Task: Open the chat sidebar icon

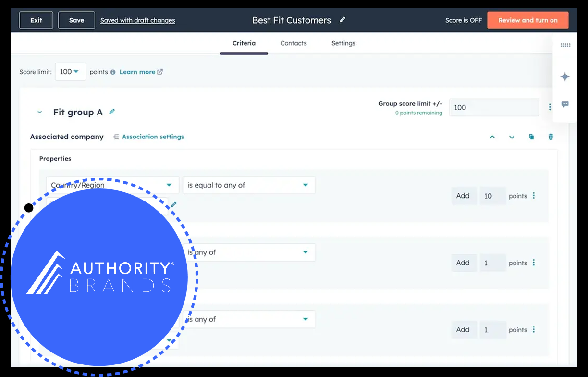Action: (x=565, y=104)
